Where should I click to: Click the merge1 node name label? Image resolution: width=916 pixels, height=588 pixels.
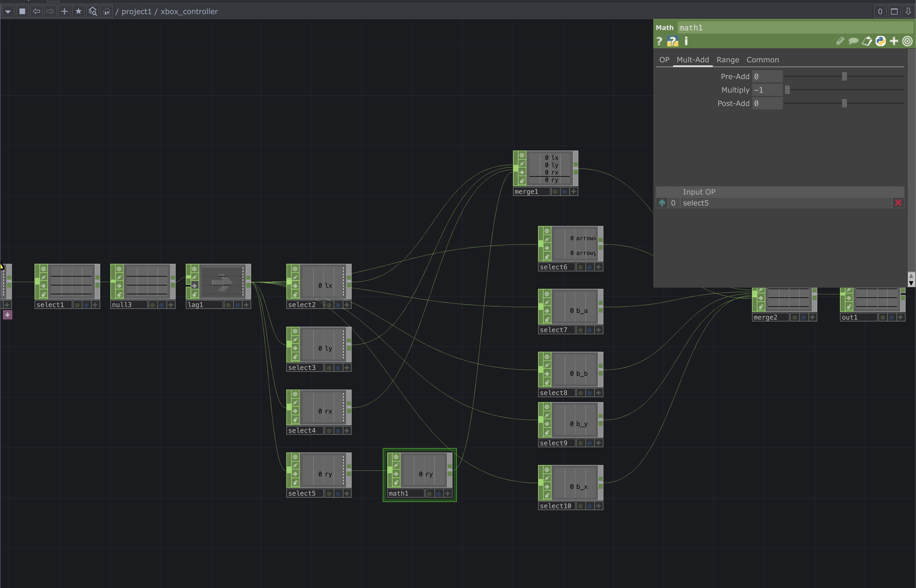(x=531, y=192)
